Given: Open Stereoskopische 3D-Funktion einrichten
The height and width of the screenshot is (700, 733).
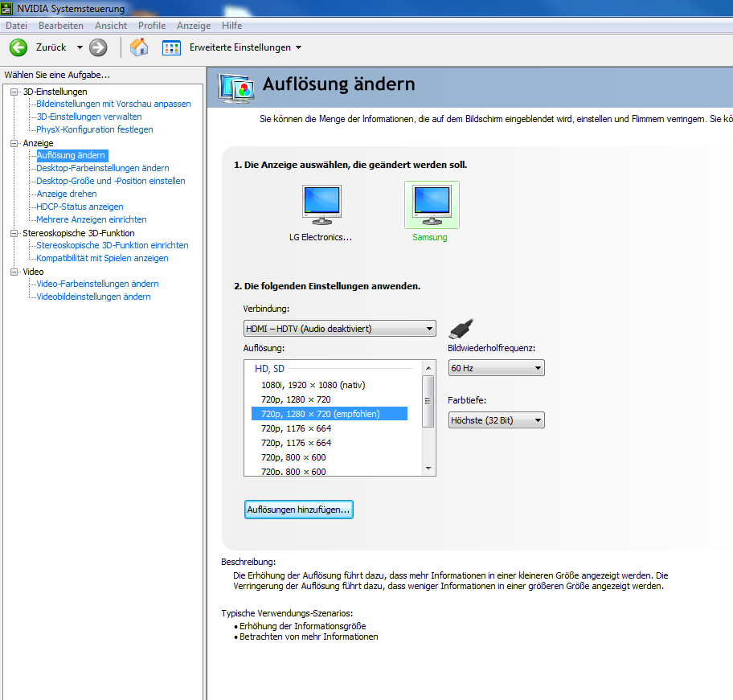Looking at the screenshot, I should 113,245.
